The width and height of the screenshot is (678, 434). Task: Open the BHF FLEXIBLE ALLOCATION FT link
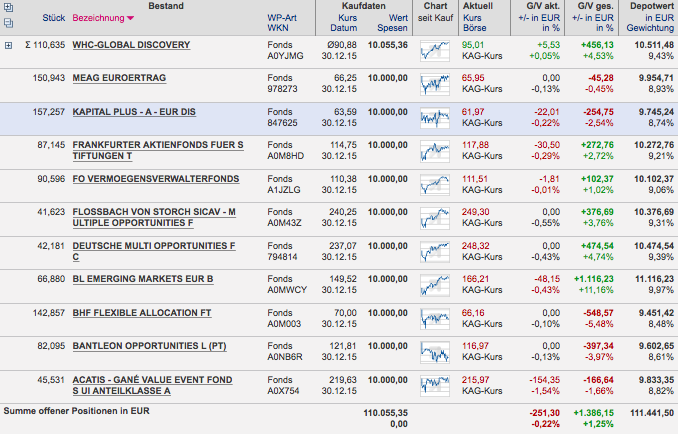[x=142, y=313]
